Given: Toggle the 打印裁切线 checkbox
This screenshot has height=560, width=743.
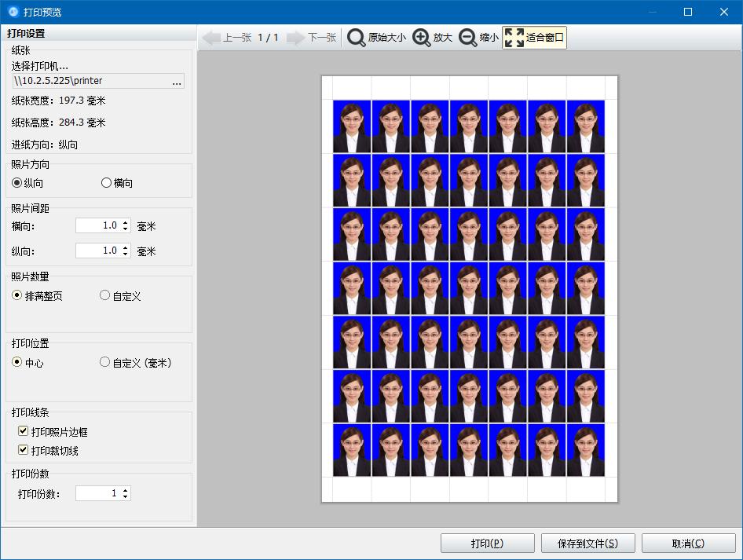Looking at the screenshot, I should [x=23, y=449].
